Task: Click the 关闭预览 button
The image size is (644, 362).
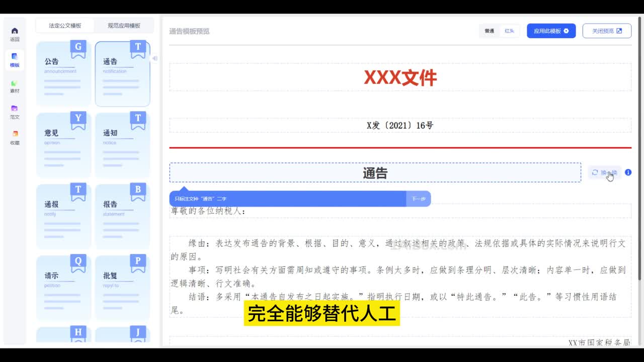Action: tap(607, 31)
